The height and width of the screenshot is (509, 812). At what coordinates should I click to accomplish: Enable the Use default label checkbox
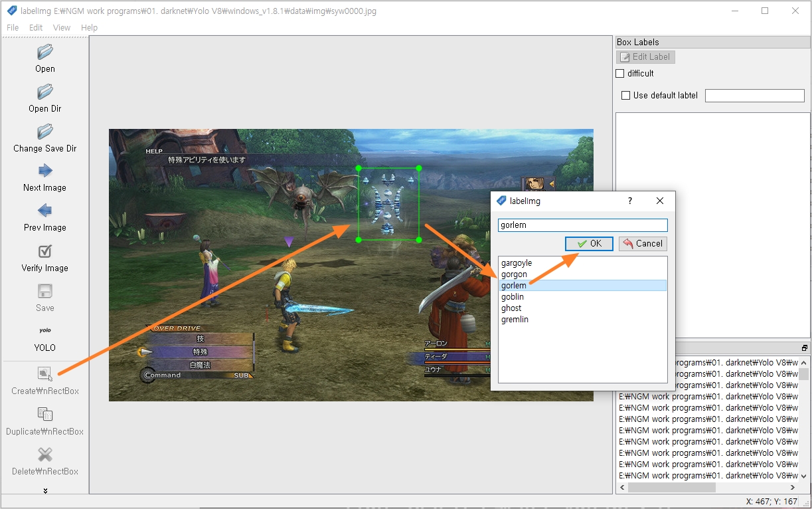pos(625,96)
